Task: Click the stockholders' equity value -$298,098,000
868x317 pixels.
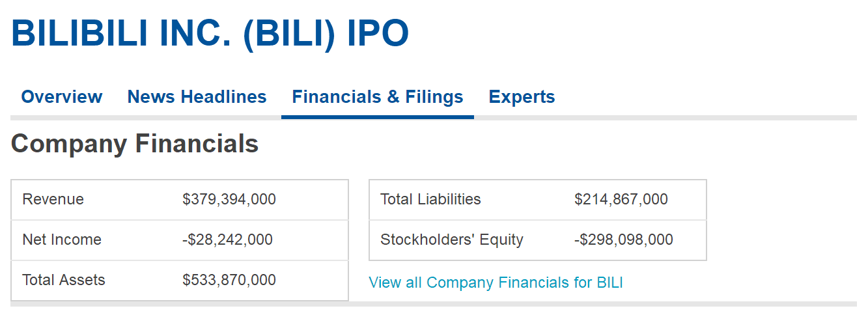Action: tap(623, 240)
